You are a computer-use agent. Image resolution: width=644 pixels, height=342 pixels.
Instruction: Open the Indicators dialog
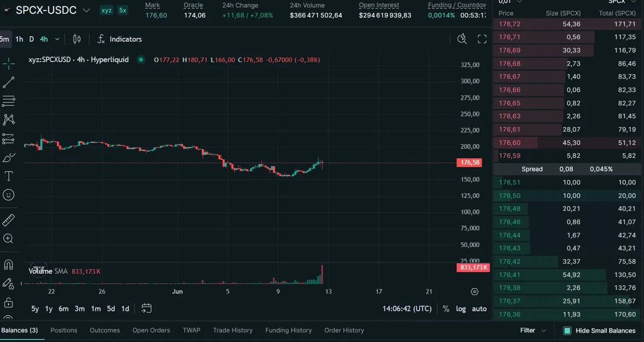pyautogui.click(x=119, y=39)
